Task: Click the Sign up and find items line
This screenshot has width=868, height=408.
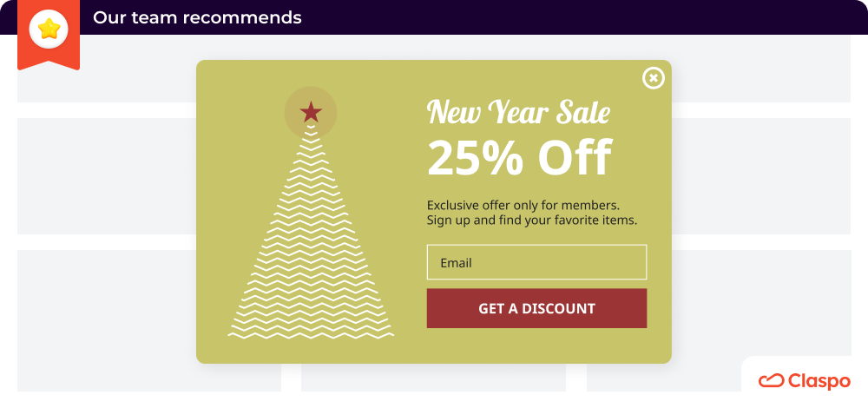Action: (x=532, y=220)
